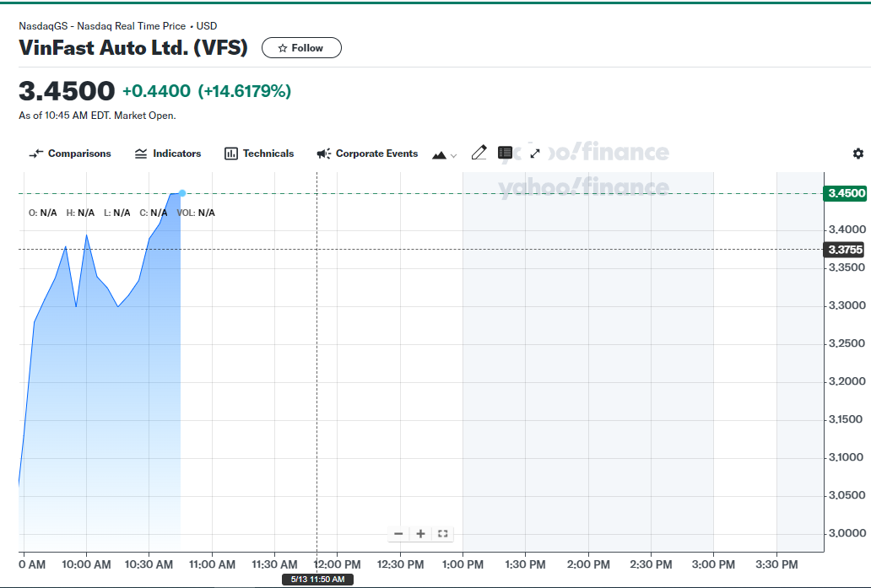Click the green 3.4500 price label
Image resolution: width=871 pixels, height=588 pixels.
tap(846, 193)
